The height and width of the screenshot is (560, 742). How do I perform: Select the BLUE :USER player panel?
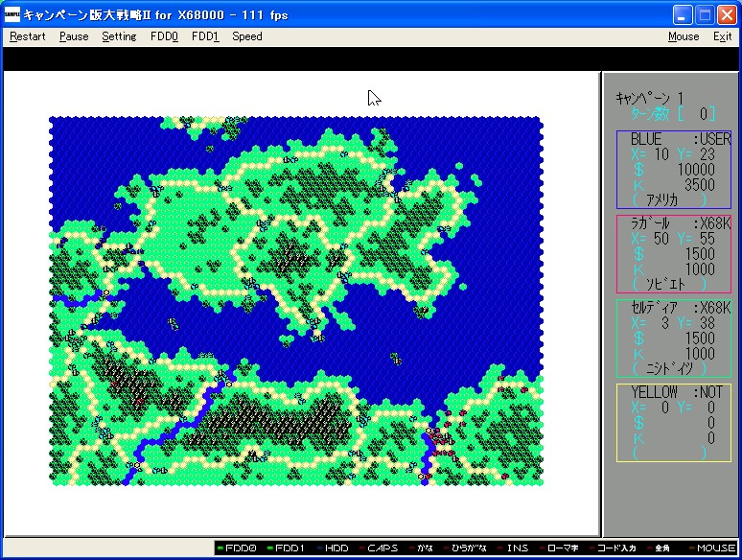coord(674,170)
